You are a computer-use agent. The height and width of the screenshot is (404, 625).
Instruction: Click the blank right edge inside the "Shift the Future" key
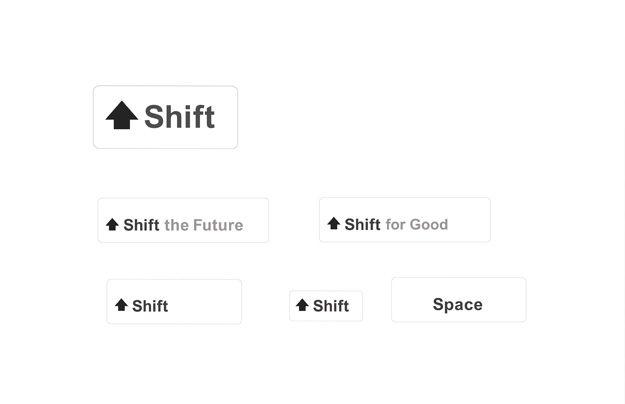(x=257, y=220)
